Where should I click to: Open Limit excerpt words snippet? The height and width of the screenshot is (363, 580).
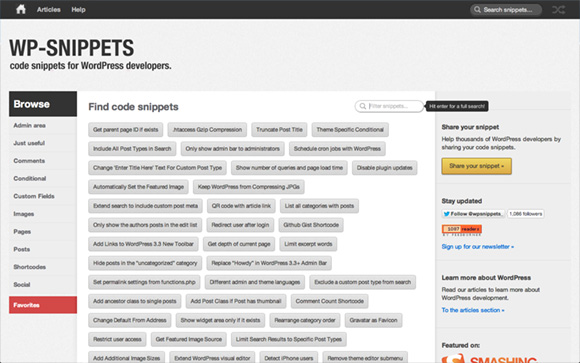coord(308,244)
